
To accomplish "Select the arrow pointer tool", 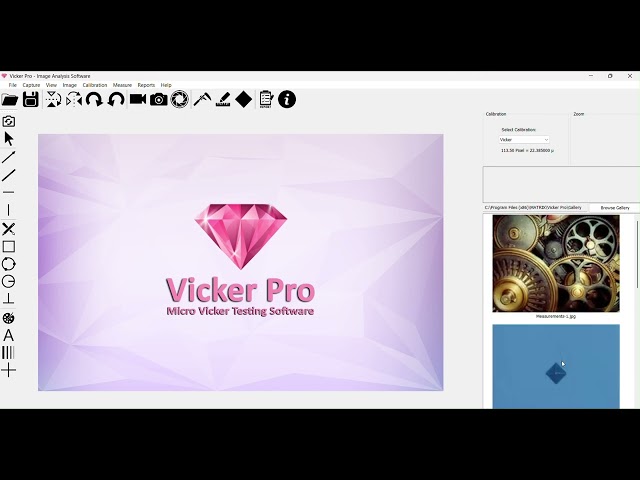I will pos(9,139).
